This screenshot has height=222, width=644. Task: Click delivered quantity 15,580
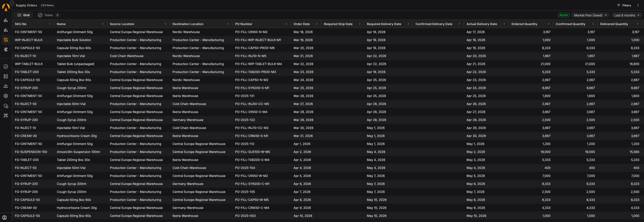(634, 152)
